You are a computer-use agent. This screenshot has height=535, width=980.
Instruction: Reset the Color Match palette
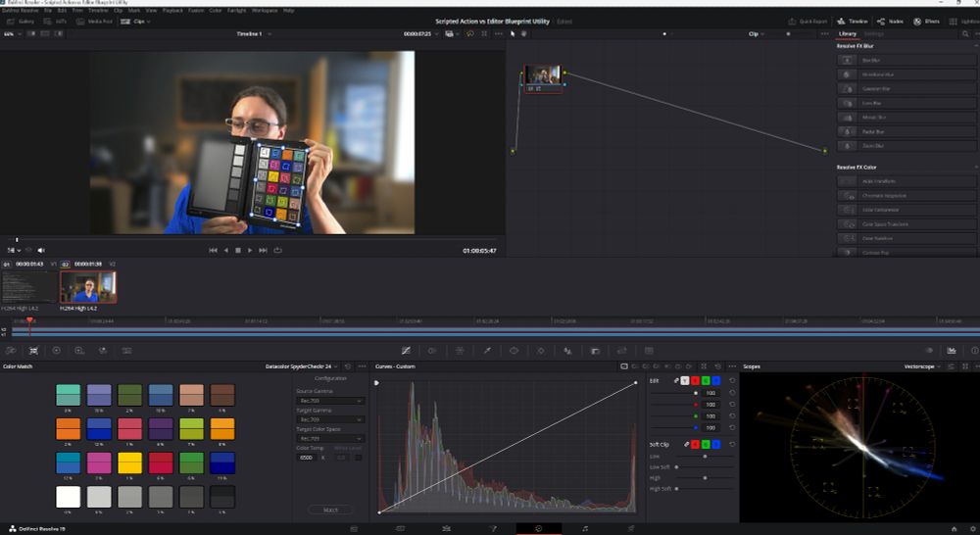[348, 366]
